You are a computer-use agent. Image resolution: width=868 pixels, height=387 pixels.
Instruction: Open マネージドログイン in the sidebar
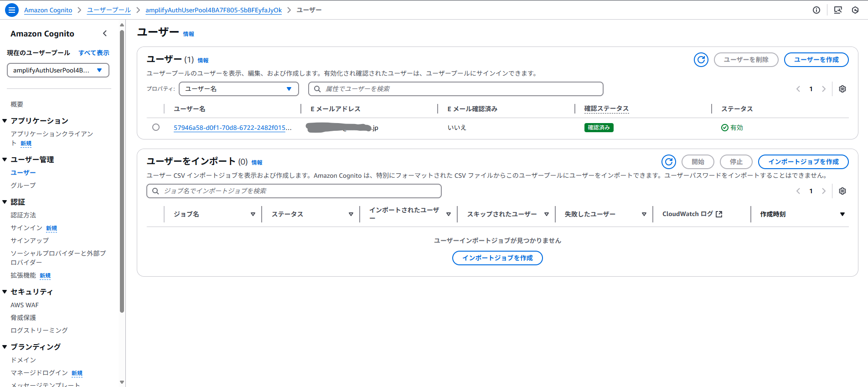tap(39, 373)
